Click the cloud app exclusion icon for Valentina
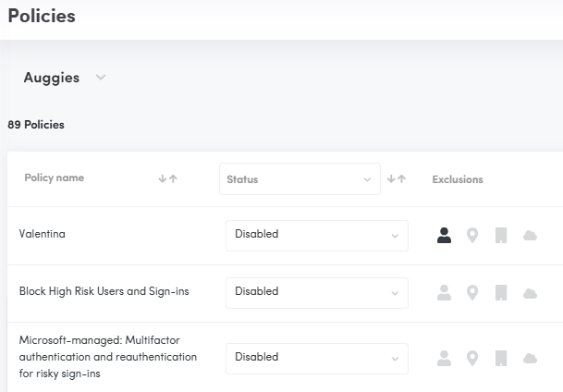 click(530, 236)
